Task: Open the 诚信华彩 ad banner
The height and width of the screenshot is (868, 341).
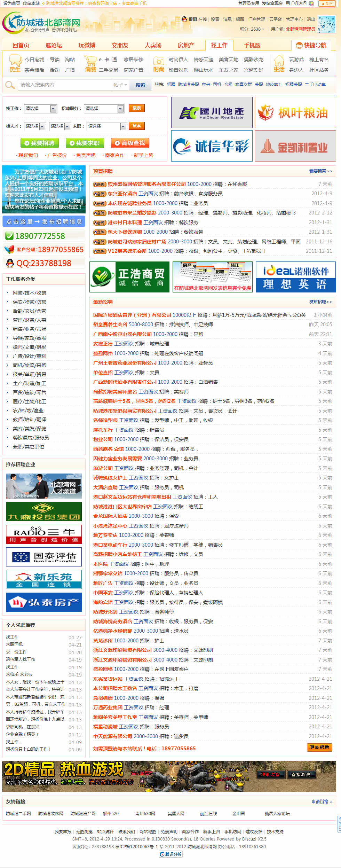Action: pos(212,146)
